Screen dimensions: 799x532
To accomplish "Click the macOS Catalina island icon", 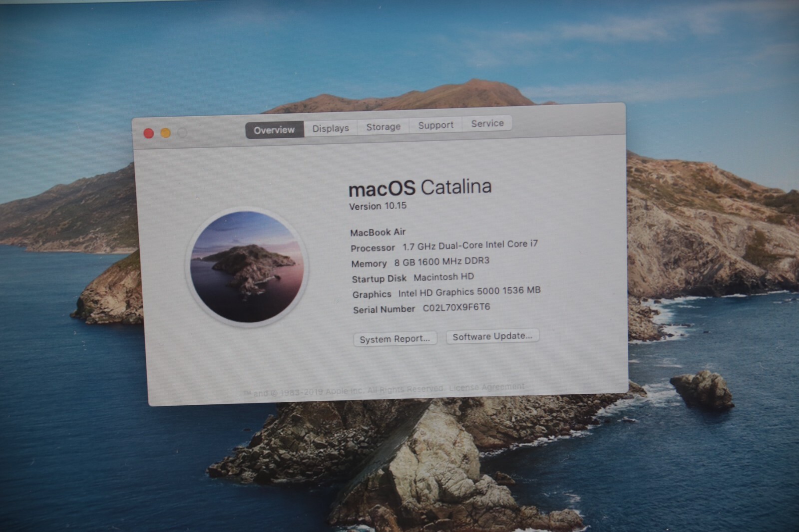I will pyautogui.click(x=248, y=266).
